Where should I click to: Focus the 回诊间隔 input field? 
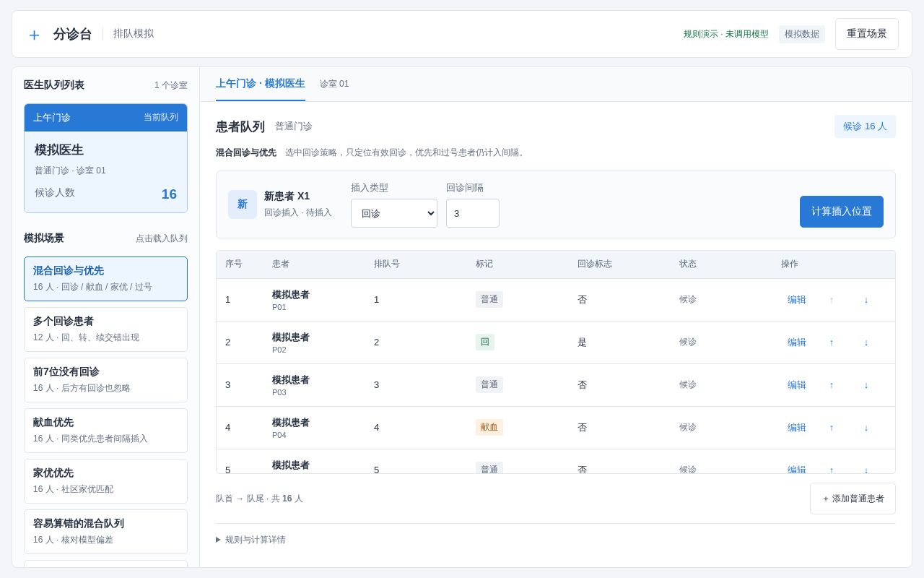point(473,213)
